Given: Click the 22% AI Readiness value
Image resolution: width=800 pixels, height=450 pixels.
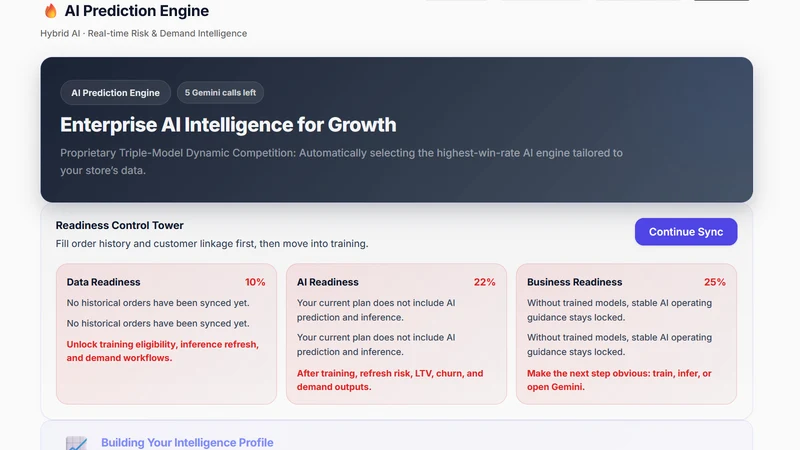Looking at the screenshot, I should (x=485, y=282).
